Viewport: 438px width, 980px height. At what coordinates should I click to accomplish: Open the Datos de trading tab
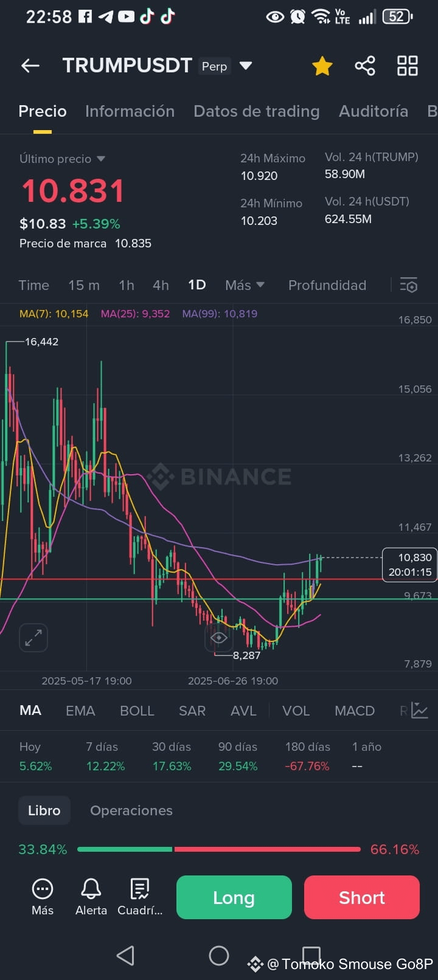coord(256,111)
